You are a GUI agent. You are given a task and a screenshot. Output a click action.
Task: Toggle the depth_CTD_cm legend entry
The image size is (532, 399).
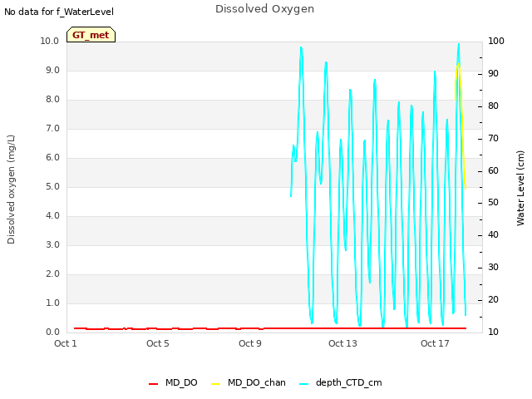[x=341, y=382]
